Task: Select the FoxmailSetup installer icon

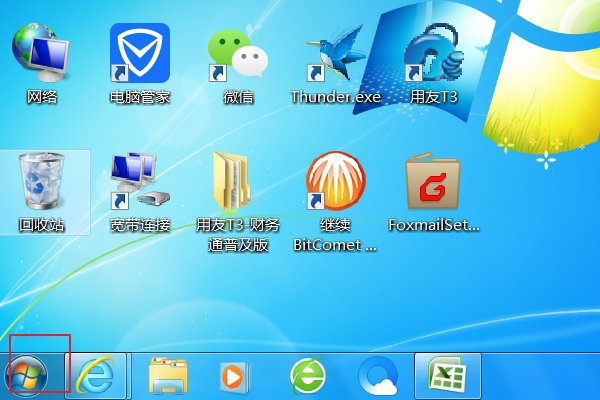Action: click(433, 182)
